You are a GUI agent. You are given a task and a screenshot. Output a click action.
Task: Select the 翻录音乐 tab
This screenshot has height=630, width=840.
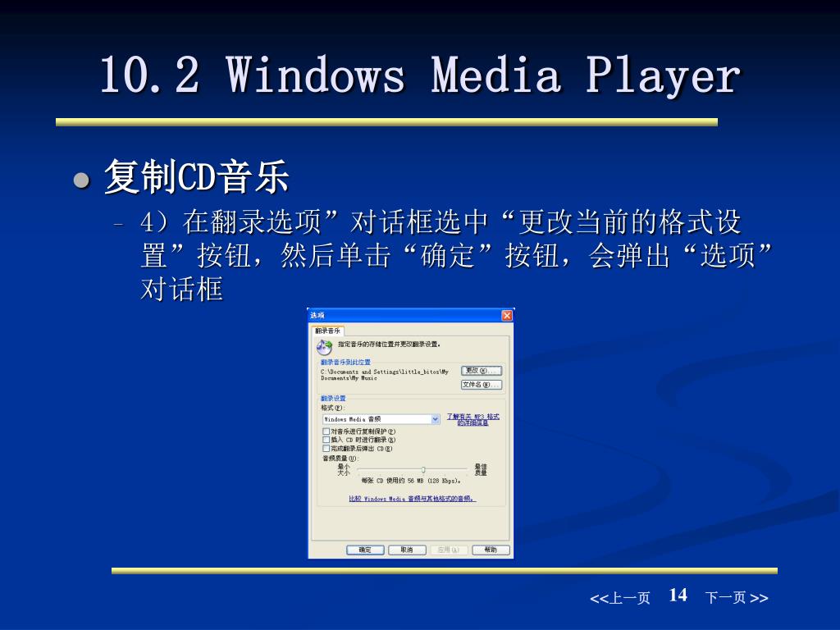327,331
